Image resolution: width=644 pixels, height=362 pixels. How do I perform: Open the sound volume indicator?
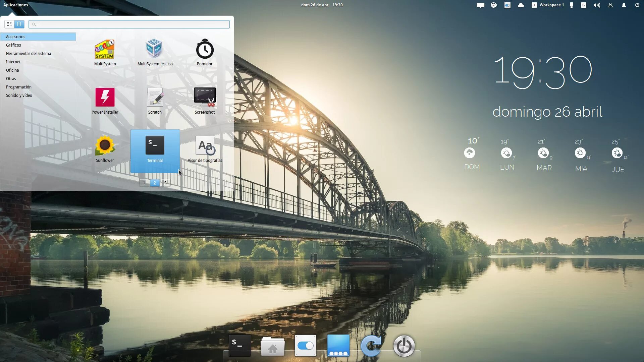(597, 5)
